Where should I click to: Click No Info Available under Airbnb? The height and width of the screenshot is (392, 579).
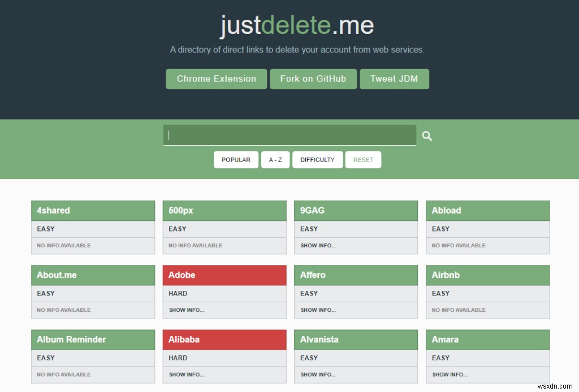coord(459,310)
